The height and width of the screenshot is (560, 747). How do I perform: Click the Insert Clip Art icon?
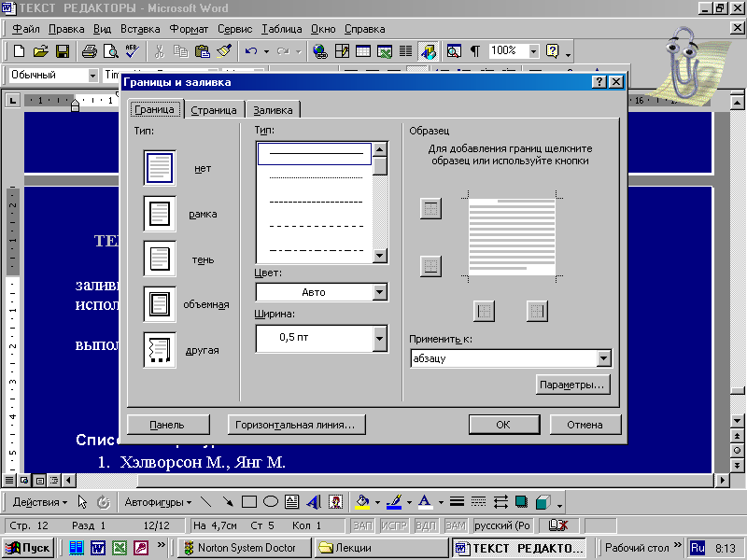(335, 502)
